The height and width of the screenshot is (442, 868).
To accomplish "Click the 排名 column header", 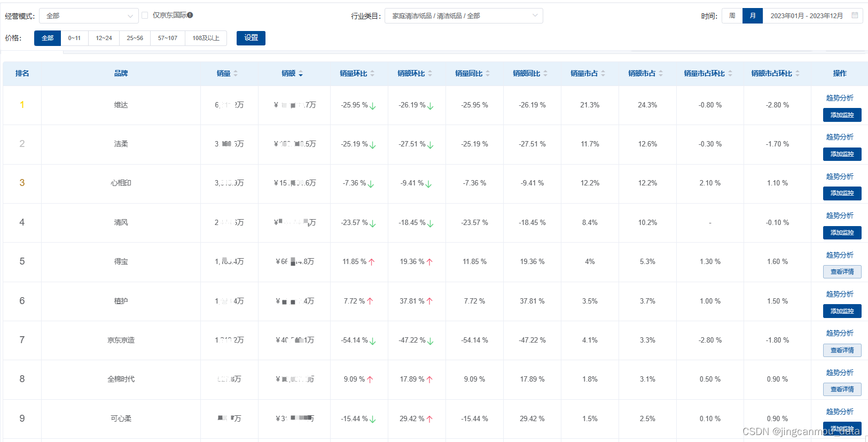I will coord(22,73).
